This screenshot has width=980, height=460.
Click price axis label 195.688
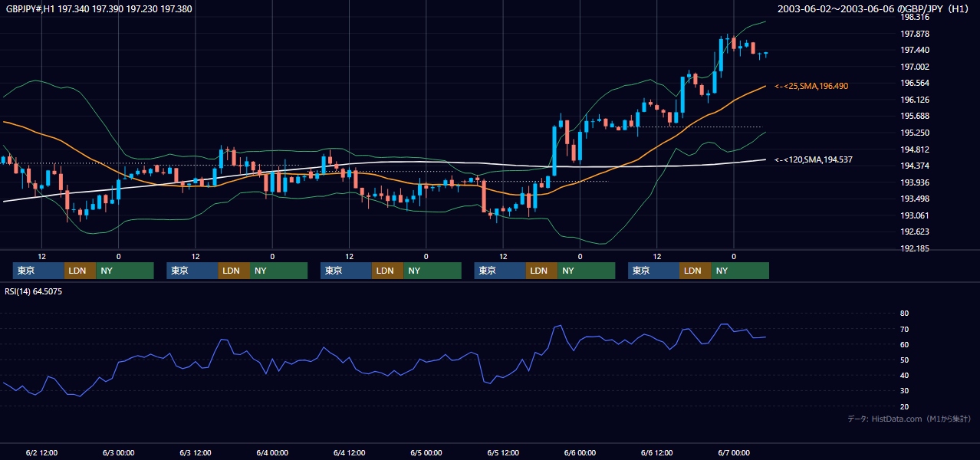pyautogui.click(x=915, y=117)
